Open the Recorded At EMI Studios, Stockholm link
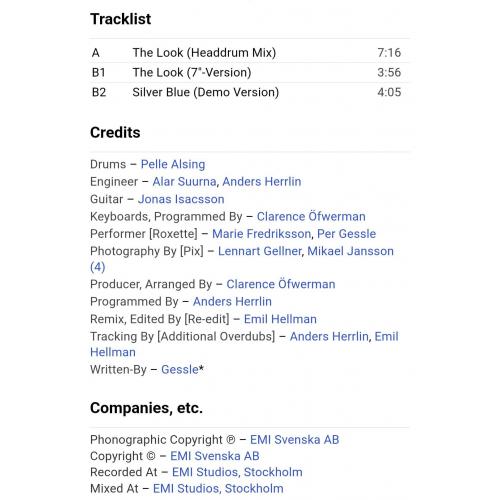Screen dimensions: 500x500 pyautogui.click(x=237, y=472)
